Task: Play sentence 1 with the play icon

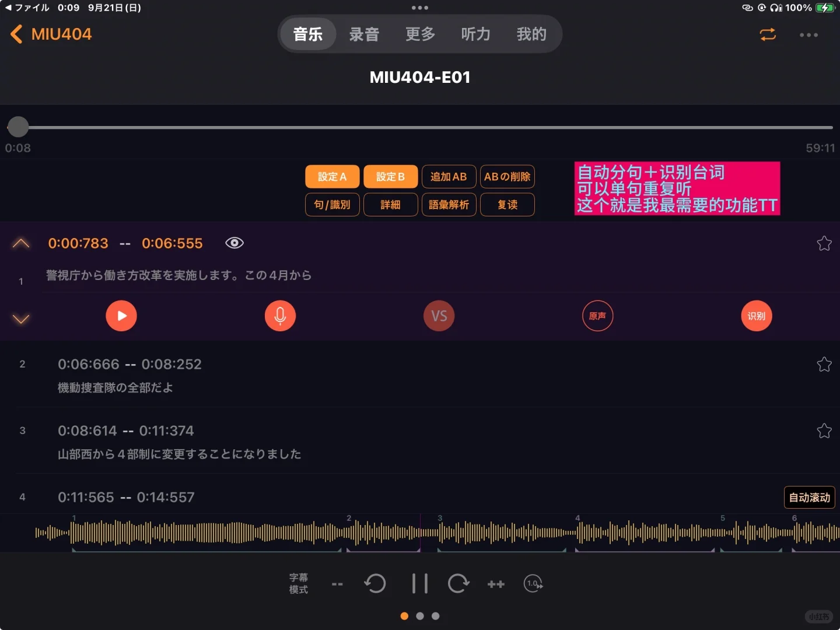Action: (121, 316)
